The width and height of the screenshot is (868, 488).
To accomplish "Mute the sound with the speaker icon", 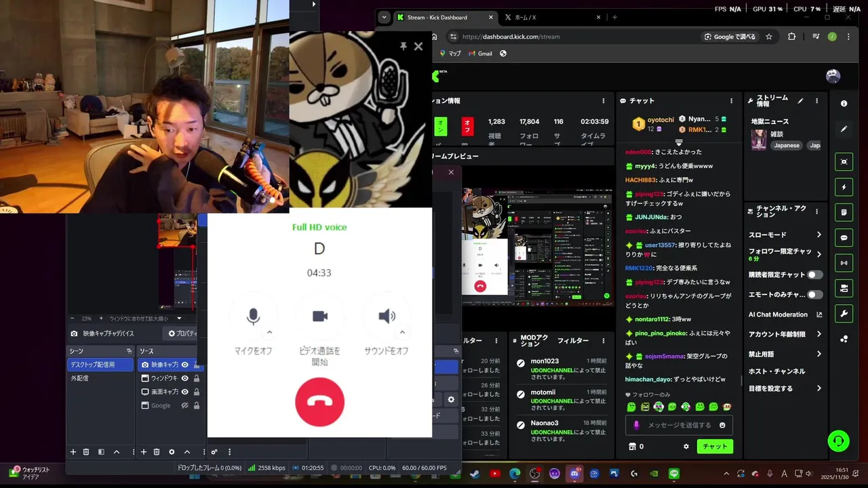I will tap(387, 317).
